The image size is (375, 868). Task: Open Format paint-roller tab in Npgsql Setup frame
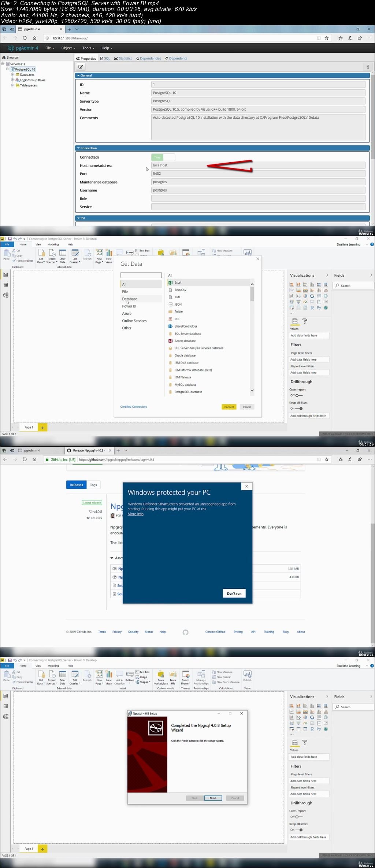pyautogui.click(x=305, y=742)
